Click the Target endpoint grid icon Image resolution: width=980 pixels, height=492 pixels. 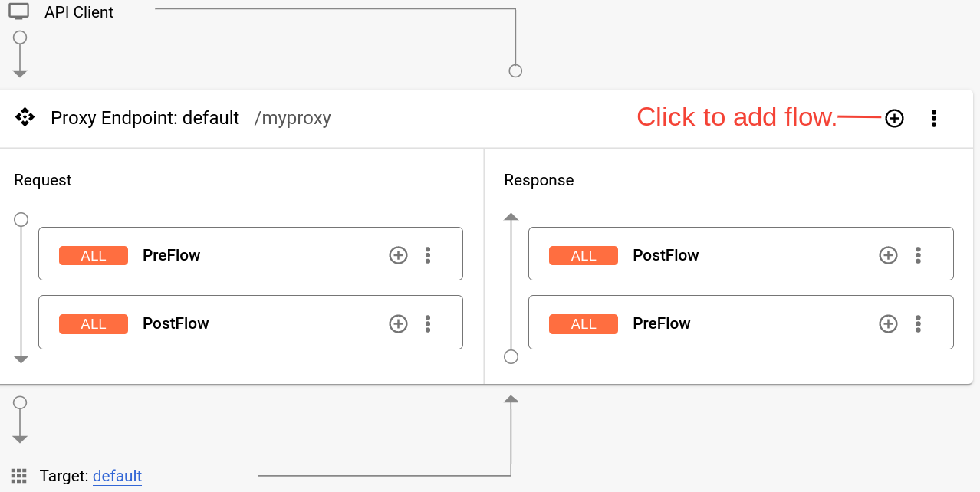[18, 476]
